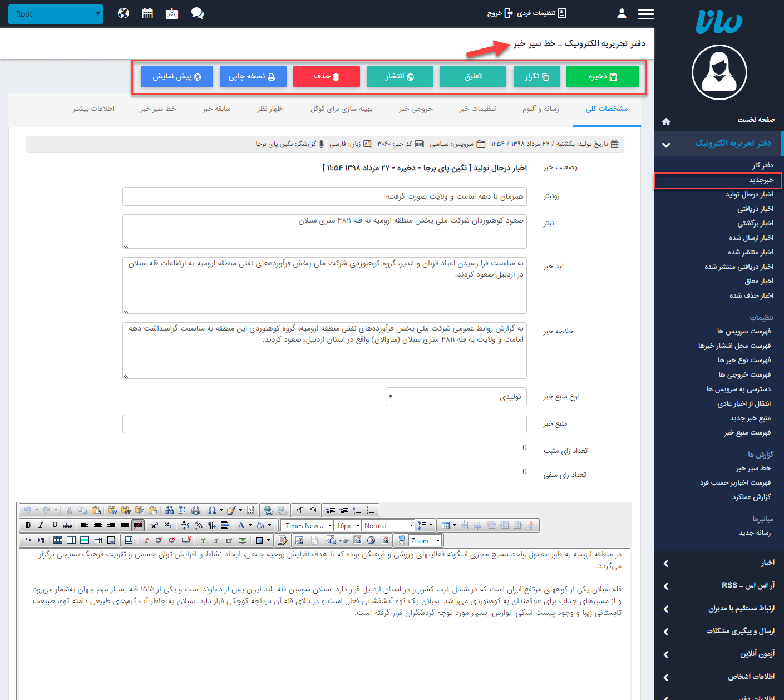This screenshot has width=784, height=700.
Task: Click the انتشار publish button
Action: 400,76
